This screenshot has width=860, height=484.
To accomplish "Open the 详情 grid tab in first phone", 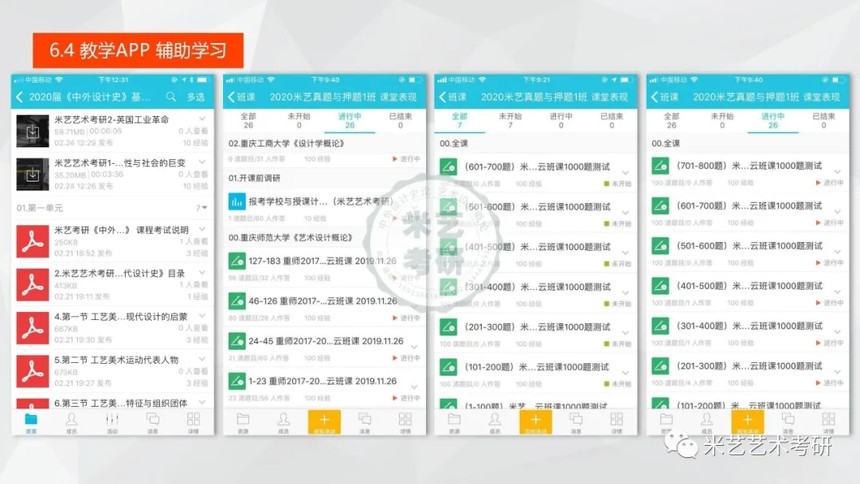I will tap(193, 423).
